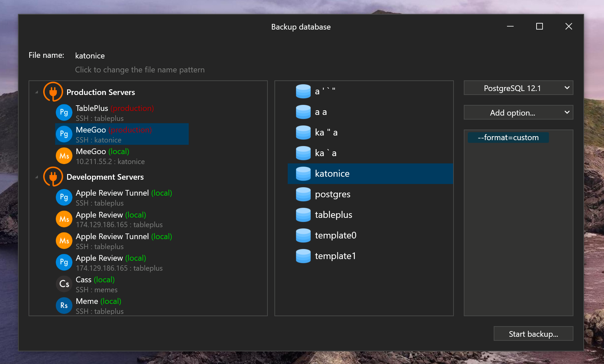Click the Development Servers plug icon

click(x=53, y=177)
